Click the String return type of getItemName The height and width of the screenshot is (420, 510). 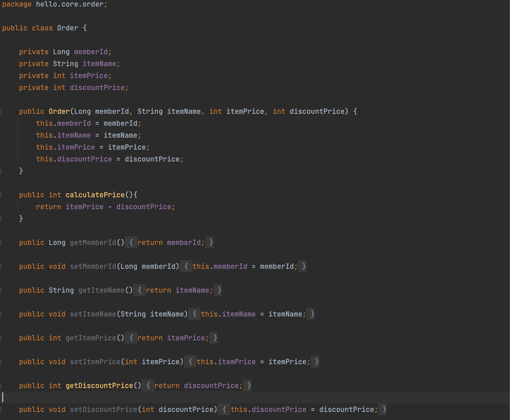pos(61,290)
